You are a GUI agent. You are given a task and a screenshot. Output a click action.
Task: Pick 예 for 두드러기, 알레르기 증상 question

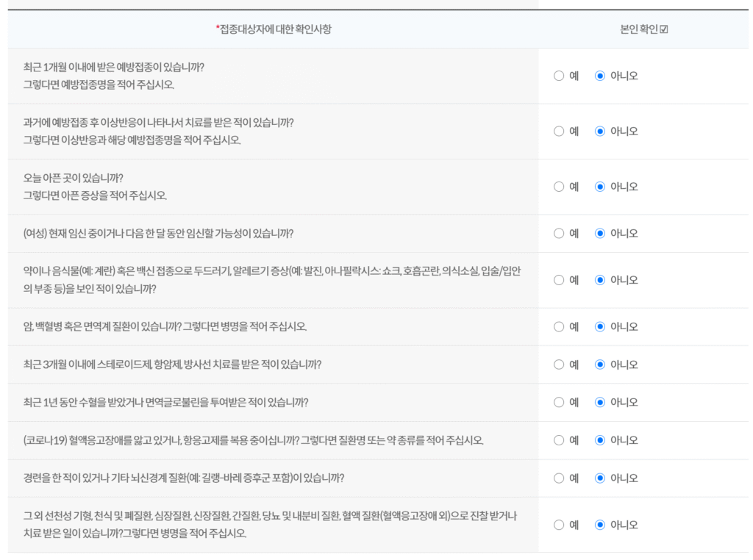[559, 280]
